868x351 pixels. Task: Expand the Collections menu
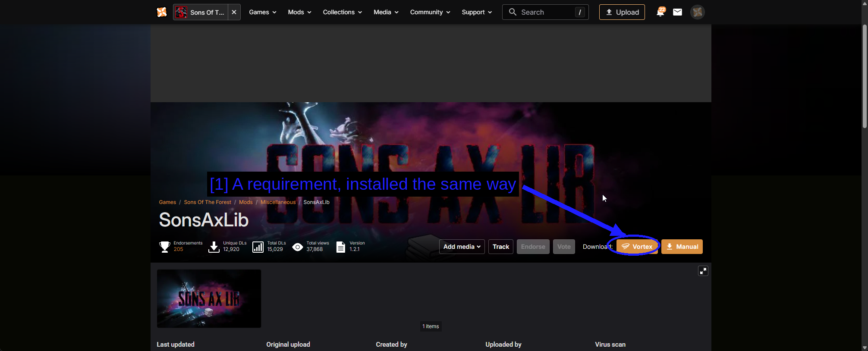[343, 12]
